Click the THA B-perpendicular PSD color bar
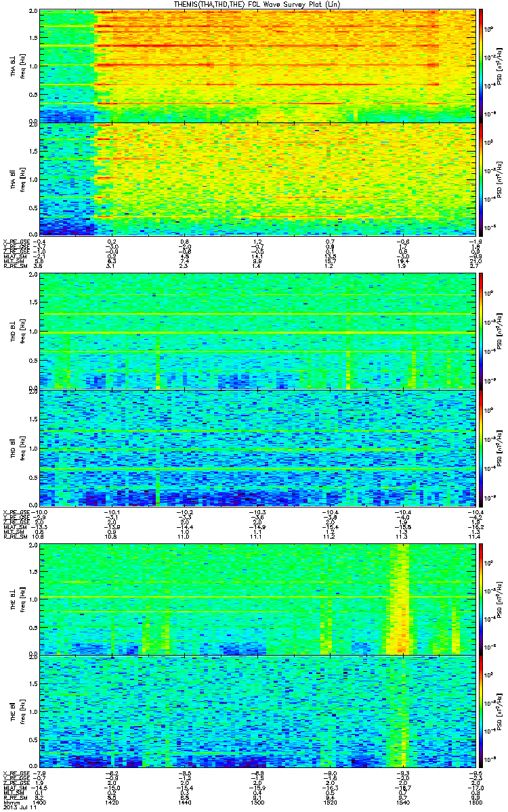 (x=481, y=66)
